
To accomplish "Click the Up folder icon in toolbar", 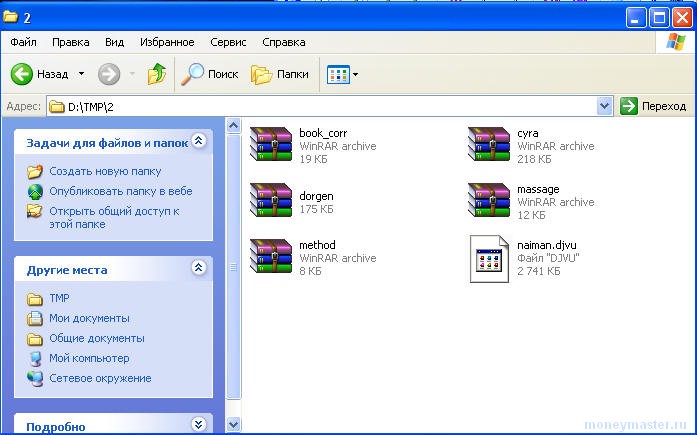I will click(x=156, y=74).
